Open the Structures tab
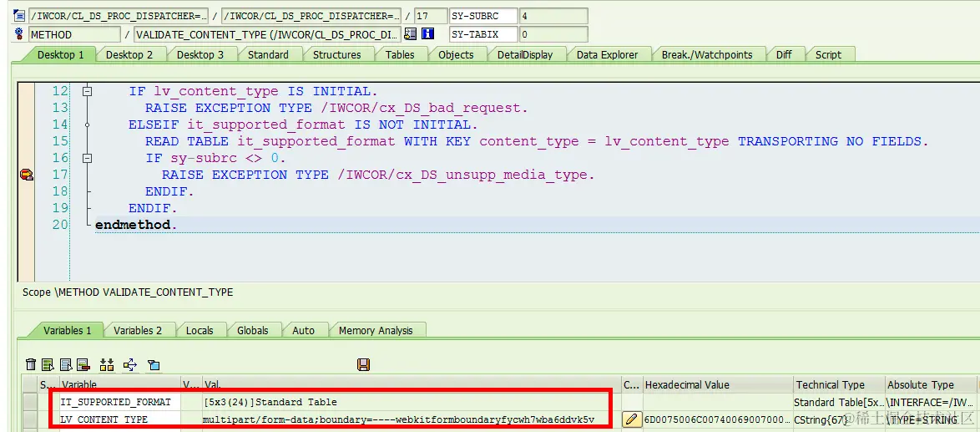 [x=337, y=54]
